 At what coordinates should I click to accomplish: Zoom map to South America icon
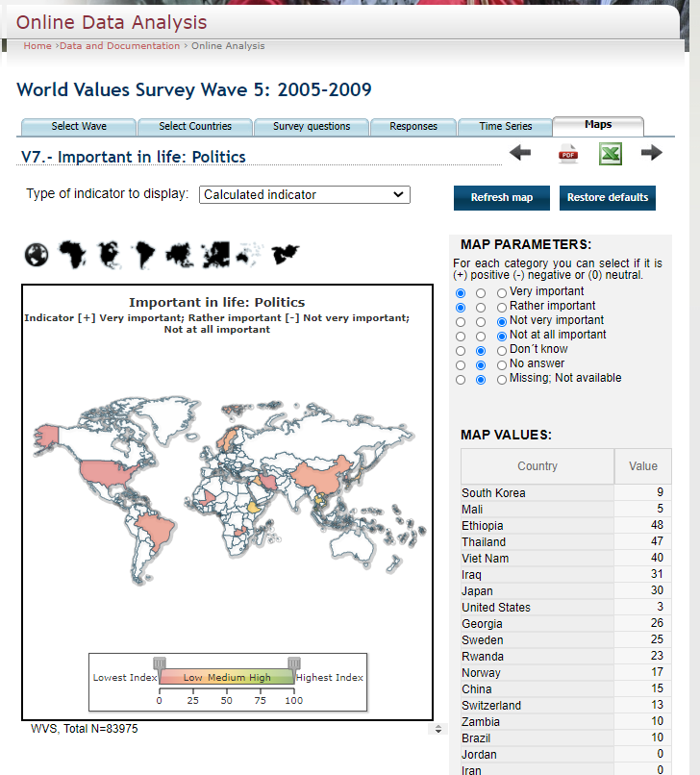click(x=145, y=255)
